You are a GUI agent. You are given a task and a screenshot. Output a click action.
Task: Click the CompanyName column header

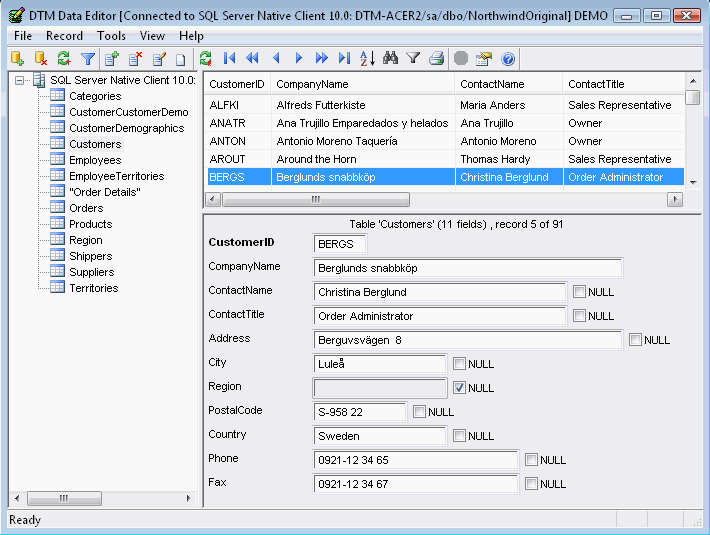click(363, 84)
